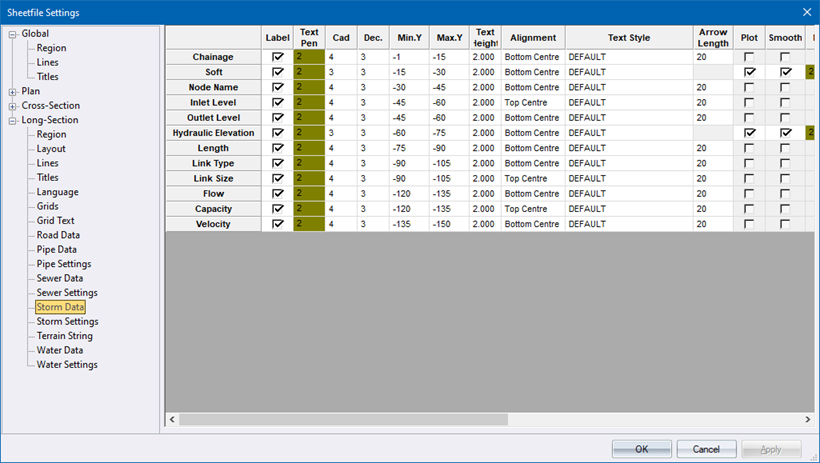The image size is (820, 463).
Task: Click the Alignment cell for Inlet Level
Action: point(532,103)
